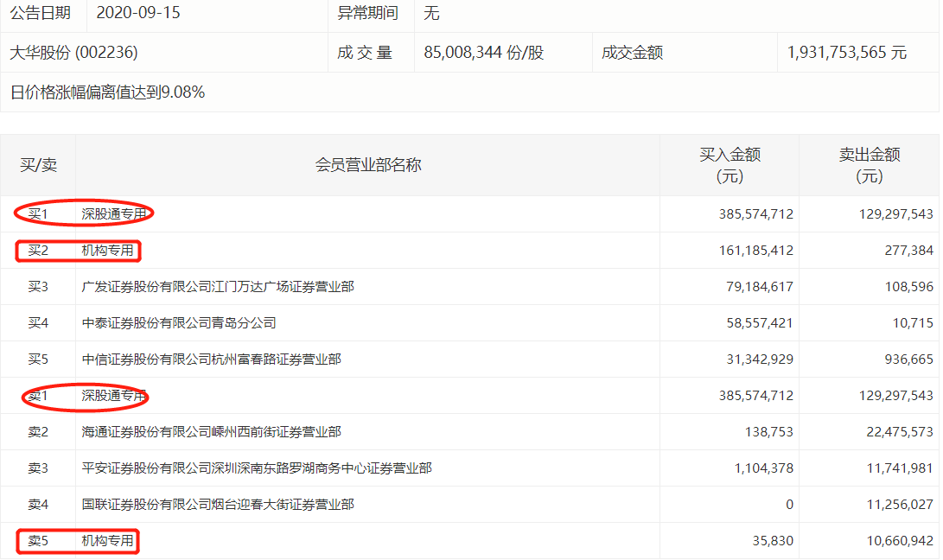
Task: Click buy amount 58,557,421
Action: pyautogui.click(x=760, y=323)
